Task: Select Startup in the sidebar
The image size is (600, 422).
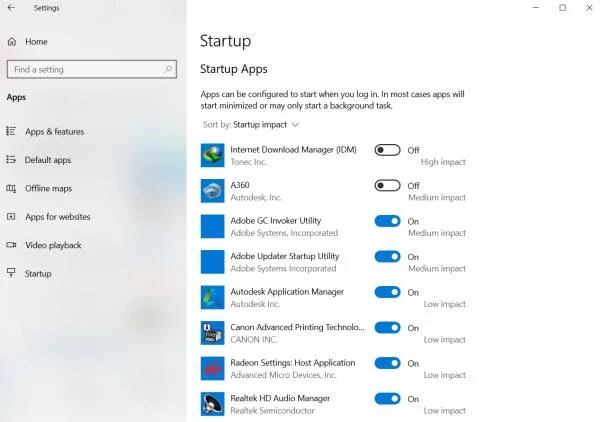Action: 38,274
